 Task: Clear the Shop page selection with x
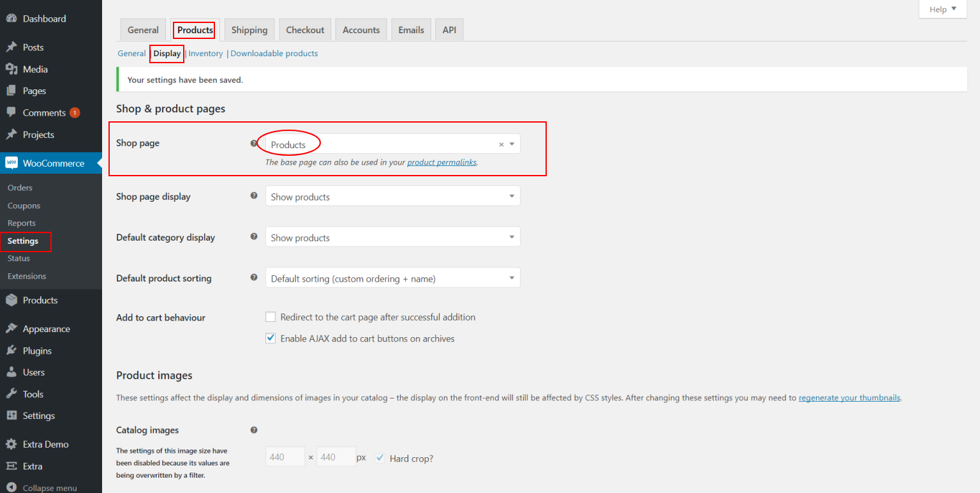(501, 144)
